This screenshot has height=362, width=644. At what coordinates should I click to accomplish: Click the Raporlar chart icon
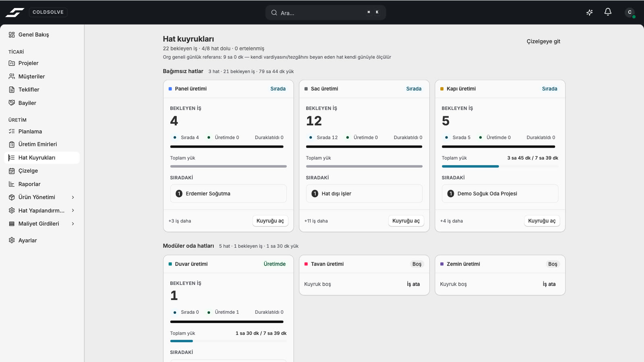click(x=12, y=184)
